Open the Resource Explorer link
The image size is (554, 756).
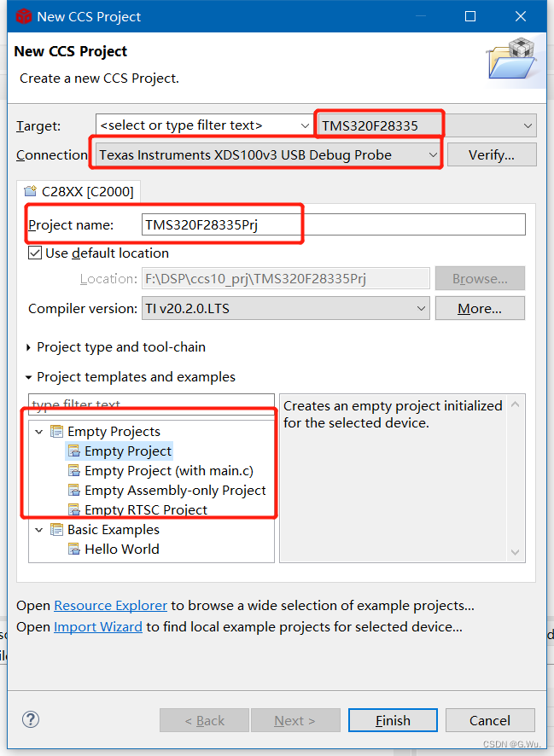click(x=110, y=605)
